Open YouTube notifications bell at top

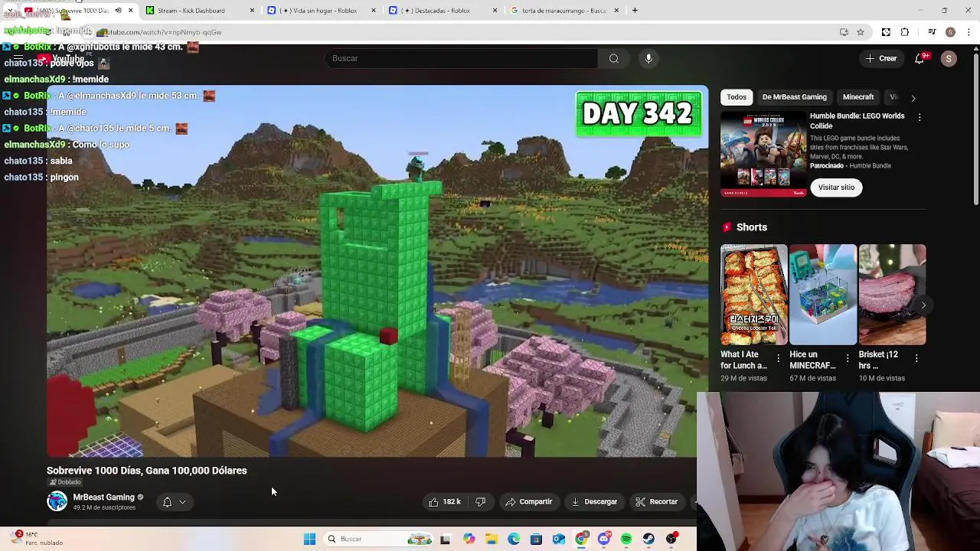(920, 58)
